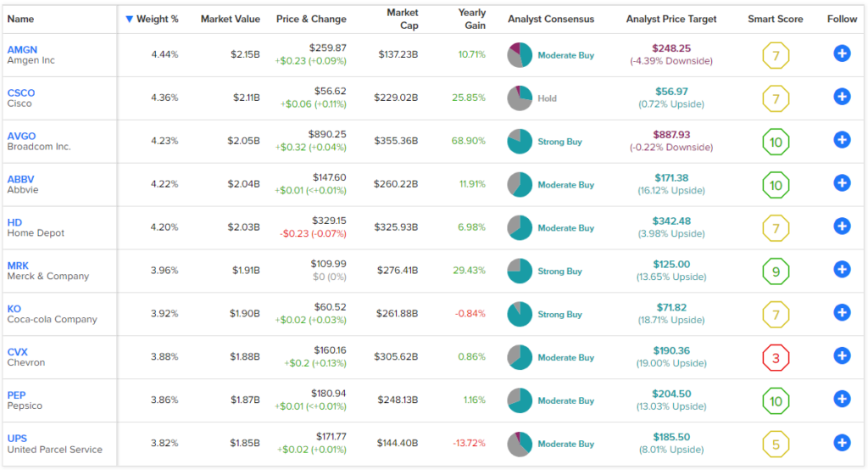This screenshot has width=868, height=470.
Task: Open Pepsico smart score 10 badge
Action: pyautogui.click(x=776, y=401)
